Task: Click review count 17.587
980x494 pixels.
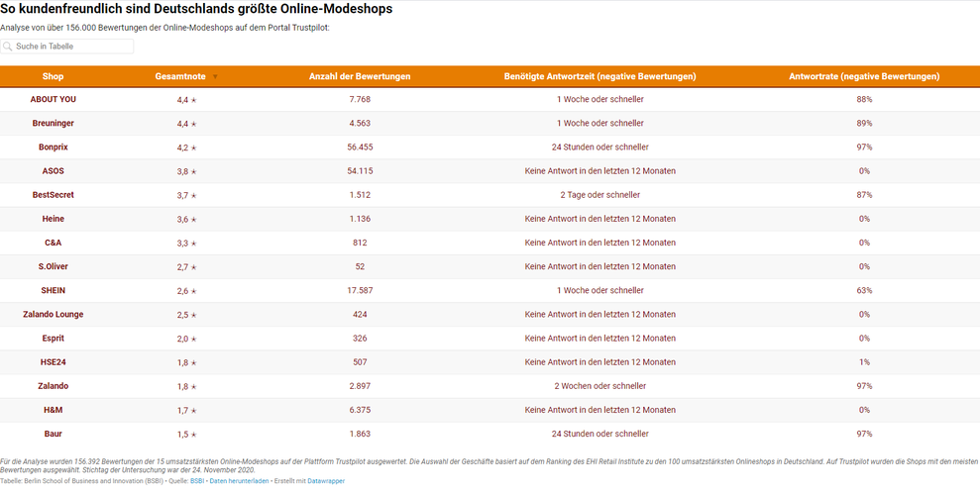Action: point(360,290)
